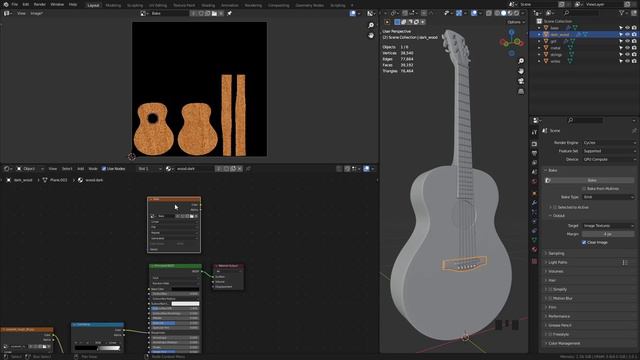Open the outliner filter funnel icon
Image resolution: width=640 pixels, height=360 pixels.
(622, 13)
